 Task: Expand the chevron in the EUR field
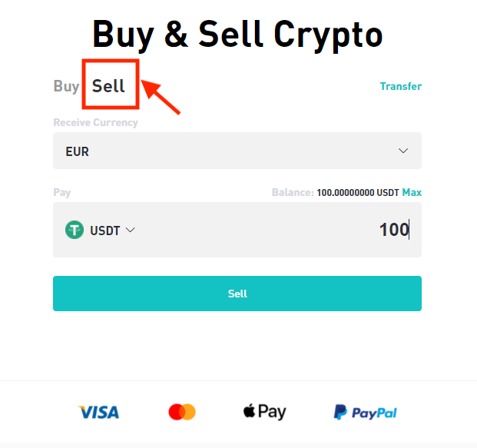click(403, 151)
